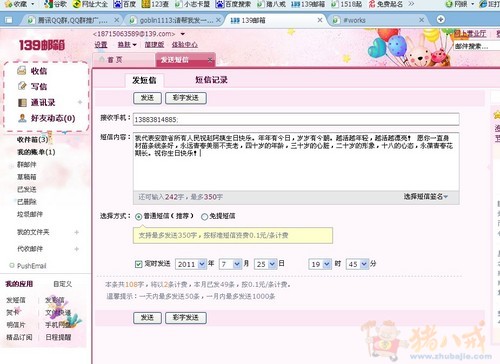Image resolution: width=500 pixels, height=364 pixels.
Task: Open 好友动态(0) friend updates icon
Action: pyautogui.click(x=22, y=118)
